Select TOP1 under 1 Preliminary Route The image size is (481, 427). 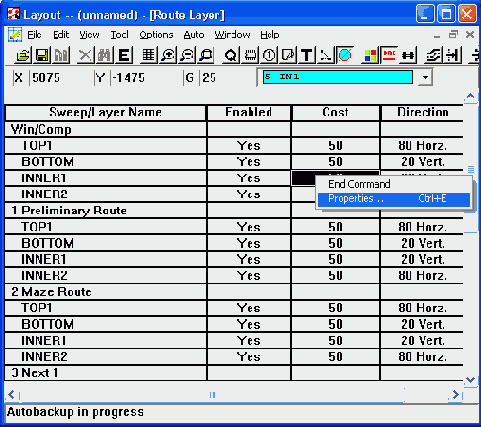click(105, 227)
